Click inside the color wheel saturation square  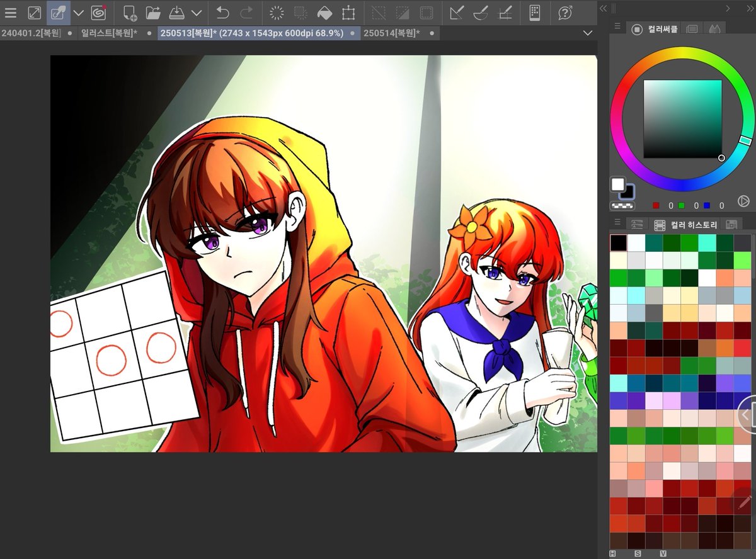[x=682, y=119]
